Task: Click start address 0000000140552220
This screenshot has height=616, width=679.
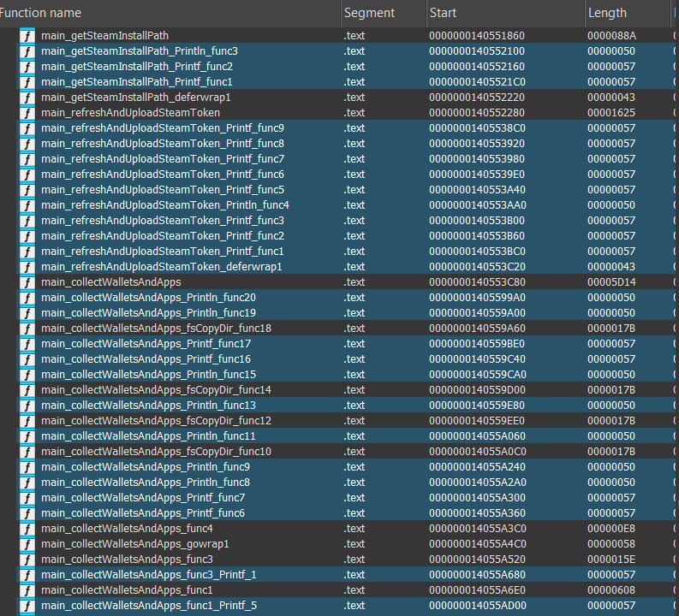Action: (477, 98)
